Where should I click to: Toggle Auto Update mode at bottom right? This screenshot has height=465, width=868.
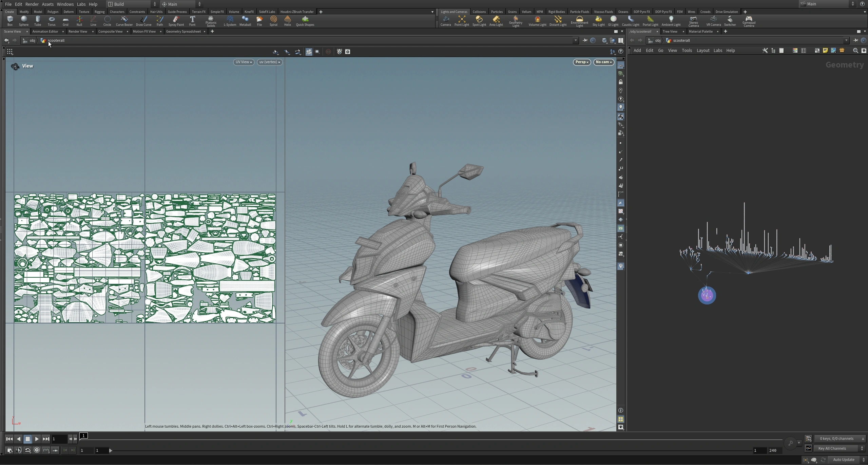tap(844, 460)
